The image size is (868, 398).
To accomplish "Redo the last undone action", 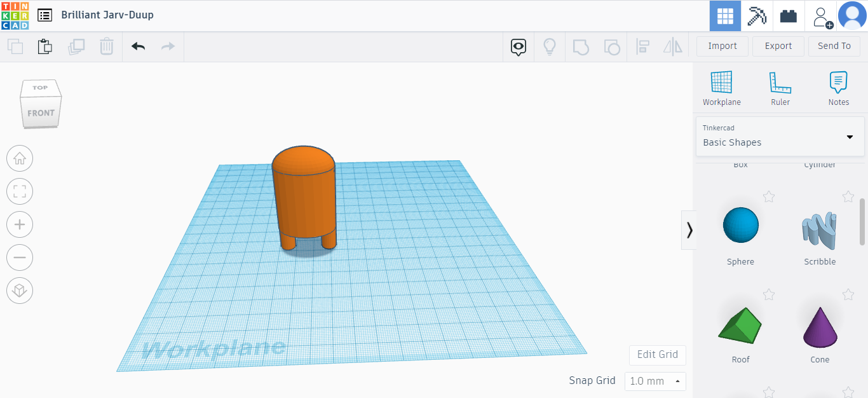I will 168,46.
